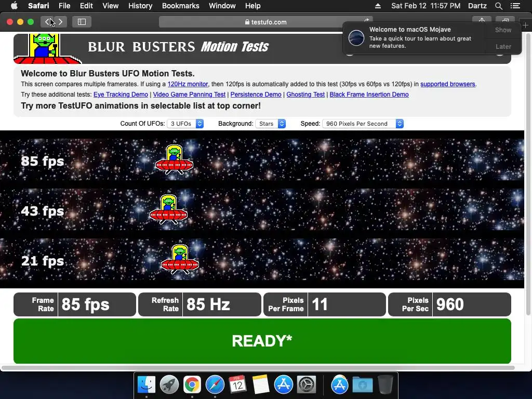Click the Safari share button
The width and height of the screenshot is (532, 399).
[482, 20]
